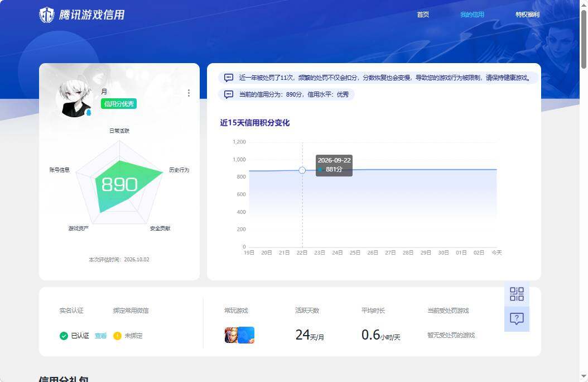Click the chat icon beside current credit score
Image resolution: width=588 pixels, height=382 pixels.
[228, 94]
